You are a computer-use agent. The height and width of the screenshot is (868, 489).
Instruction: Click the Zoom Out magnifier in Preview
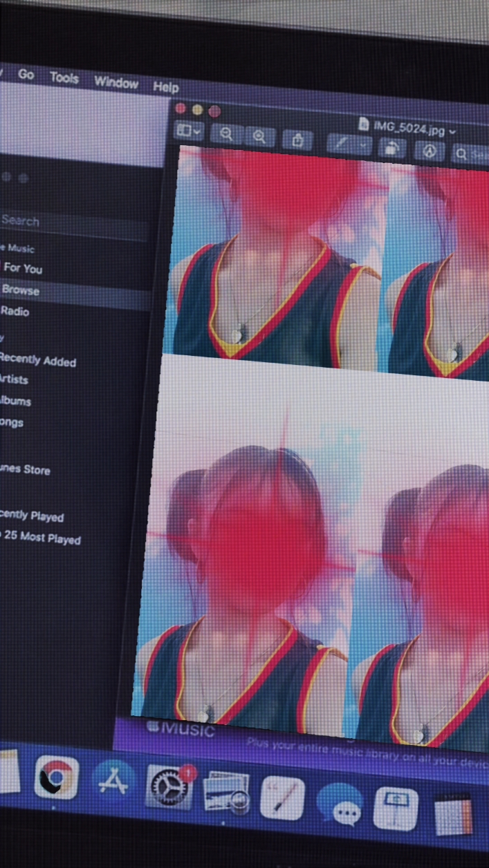pyautogui.click(x=226, y=134)
